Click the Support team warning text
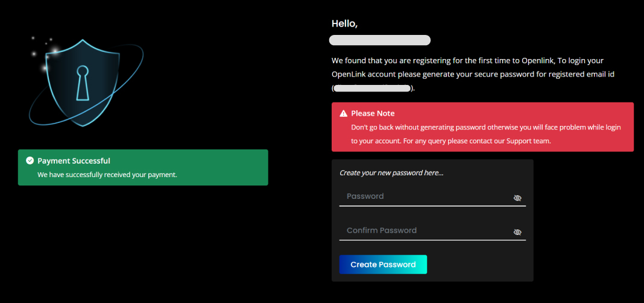 [x=485, y=134]
